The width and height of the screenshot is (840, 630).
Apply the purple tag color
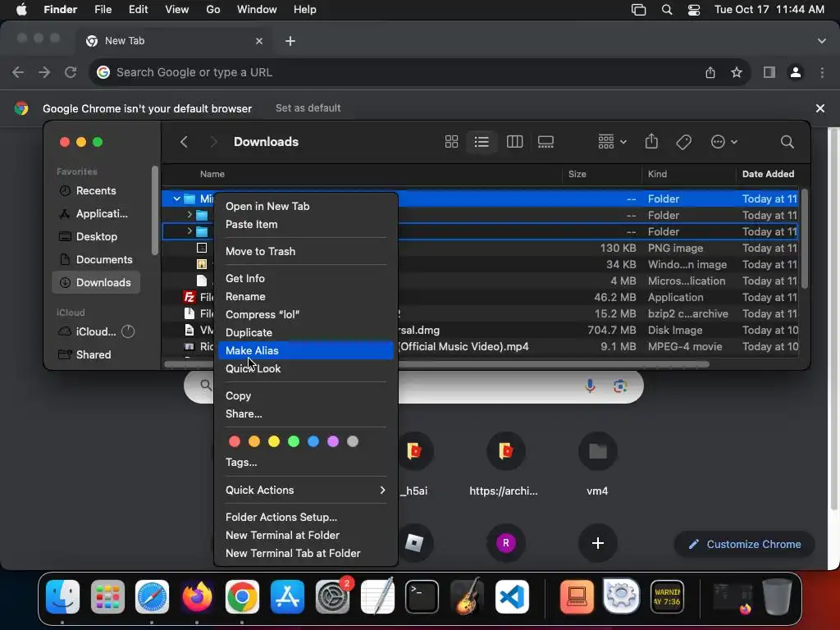[333, 441]
